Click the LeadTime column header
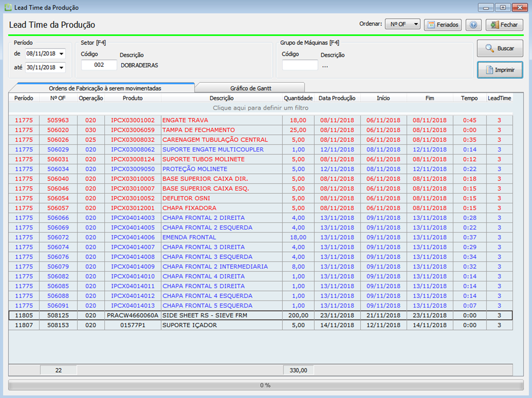Screen dimensions: 532x398 click(x=499, y=98)
